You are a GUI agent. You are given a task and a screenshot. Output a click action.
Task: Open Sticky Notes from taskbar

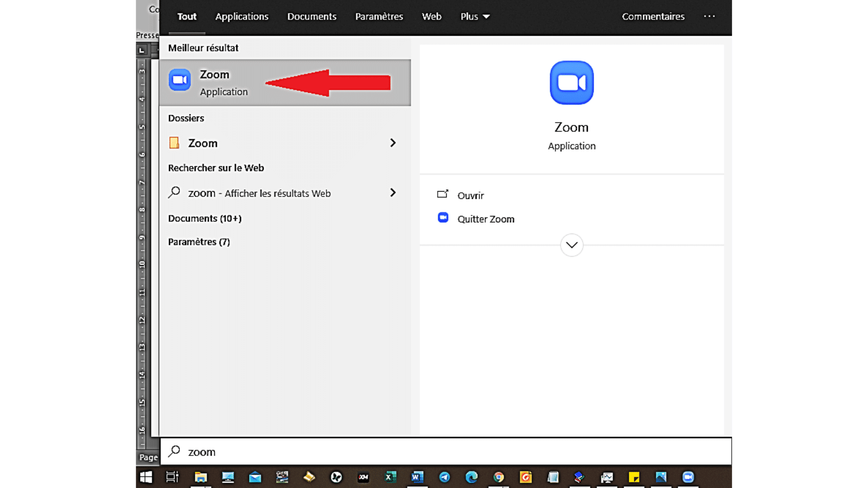coord(634,477)
